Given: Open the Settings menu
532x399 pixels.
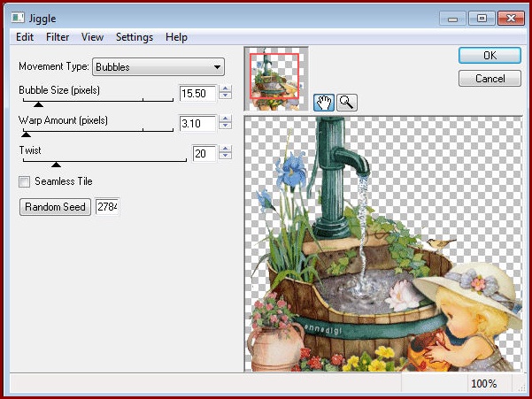Looking at the screenshot, I should 135,36.
